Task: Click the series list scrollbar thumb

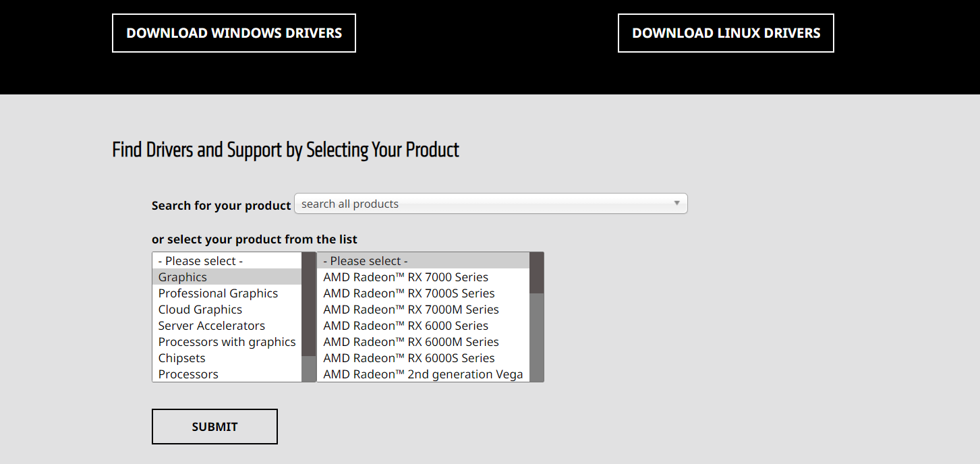Action: coord(536,273)
